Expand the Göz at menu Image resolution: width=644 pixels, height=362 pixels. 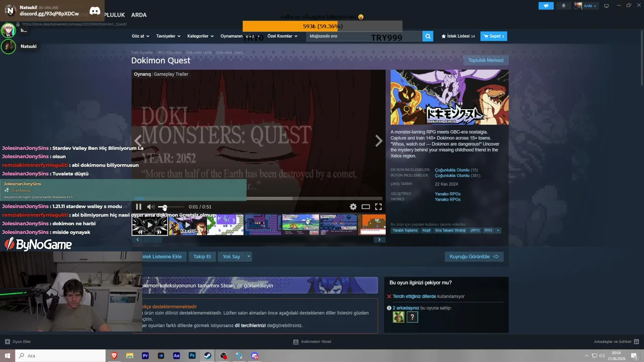pyautogui.click(x=140, y=36)
